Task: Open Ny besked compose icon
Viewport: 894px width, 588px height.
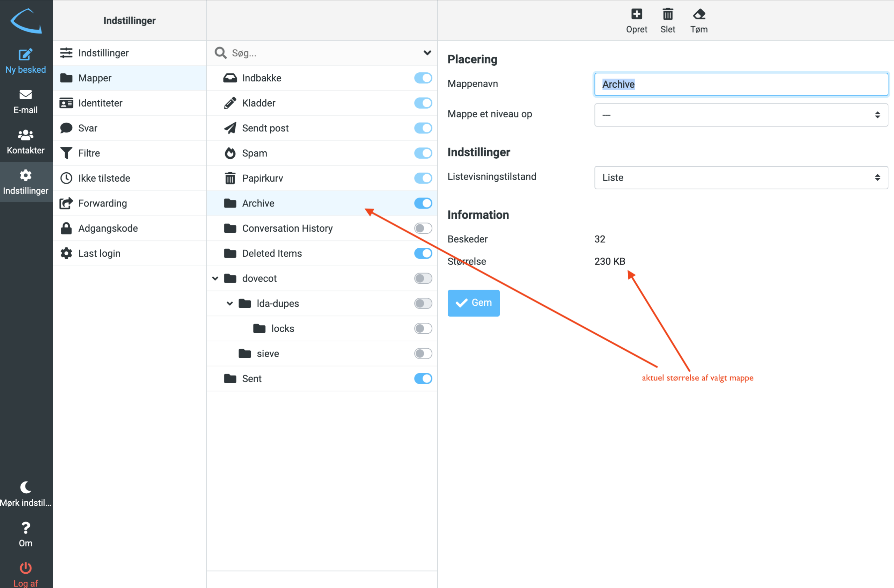Action: pyautogui.click(x=25, y=55)
